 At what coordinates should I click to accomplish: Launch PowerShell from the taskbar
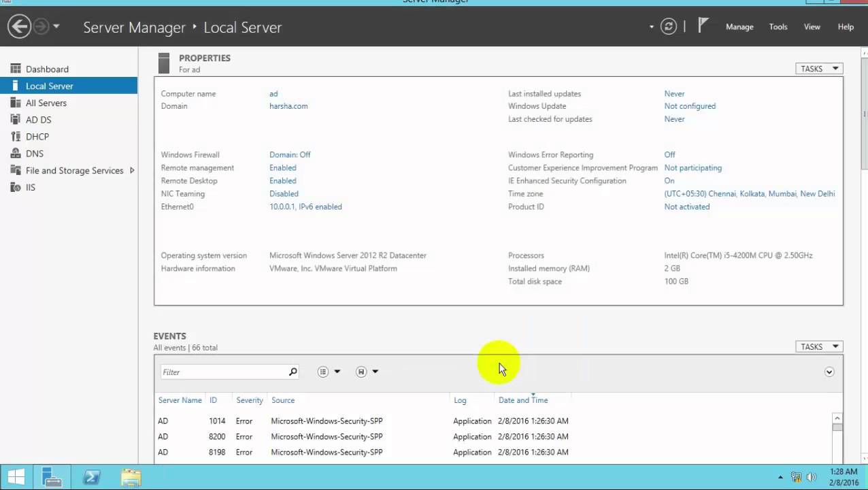92,477
